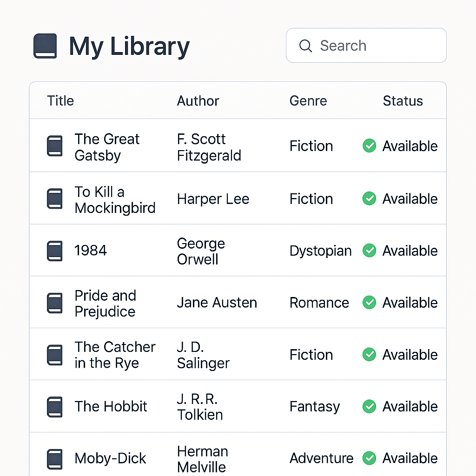Viewport: 476px width, 476px height.
Task: Toggle the Available status for Harper Lee's book
Action: tap(369, 198)
